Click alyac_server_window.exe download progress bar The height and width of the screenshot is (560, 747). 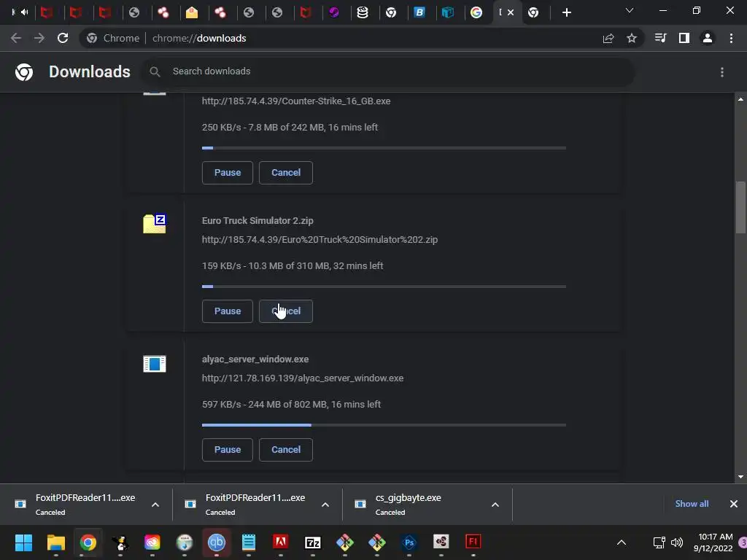coord(384,425)
